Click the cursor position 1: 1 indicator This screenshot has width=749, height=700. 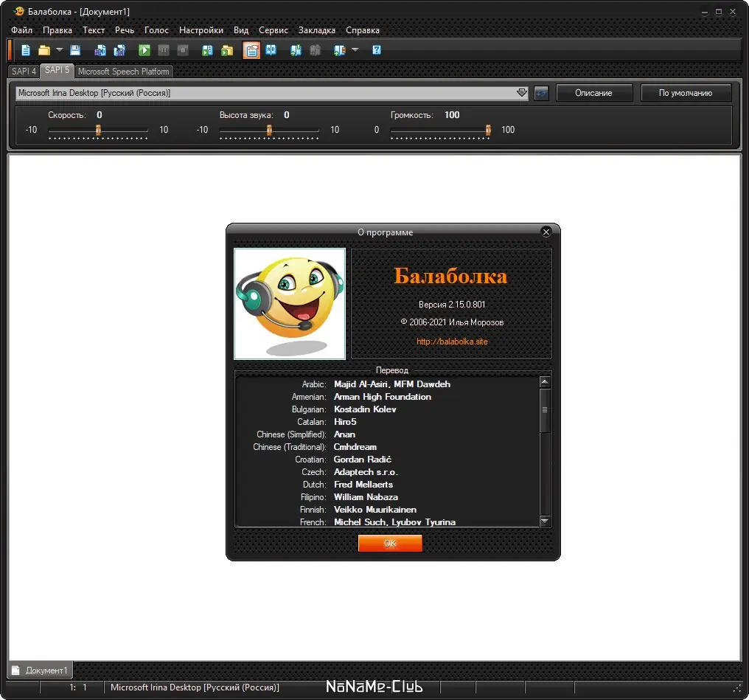tap(78, 687)
